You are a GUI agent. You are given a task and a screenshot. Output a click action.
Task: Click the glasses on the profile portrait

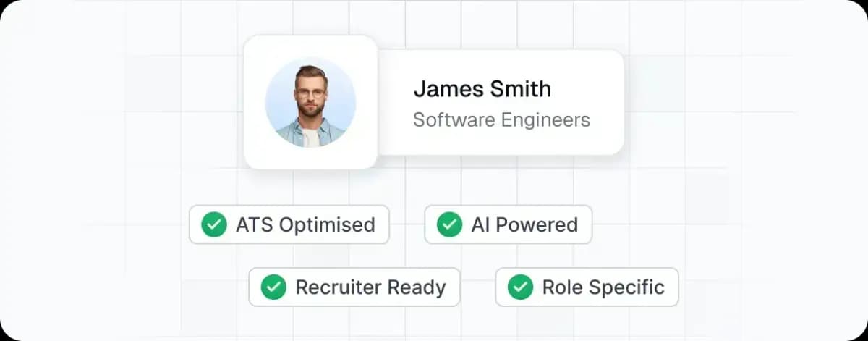click(x=311, y=93)
